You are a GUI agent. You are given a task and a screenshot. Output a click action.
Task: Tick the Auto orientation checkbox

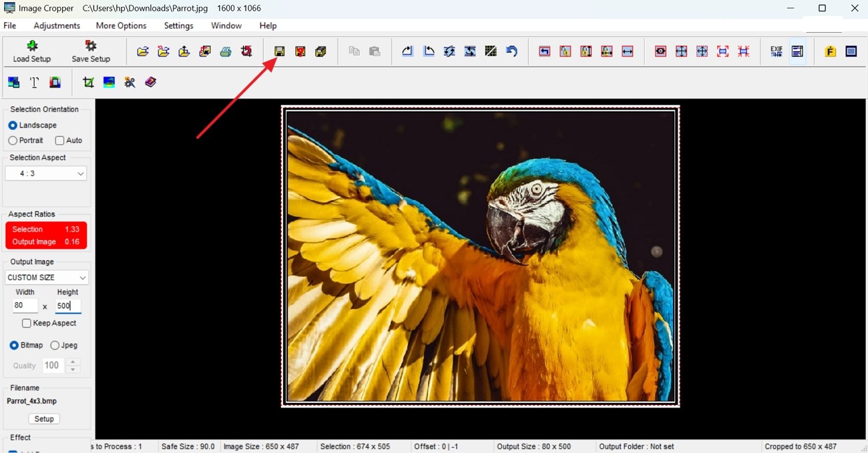59,141
